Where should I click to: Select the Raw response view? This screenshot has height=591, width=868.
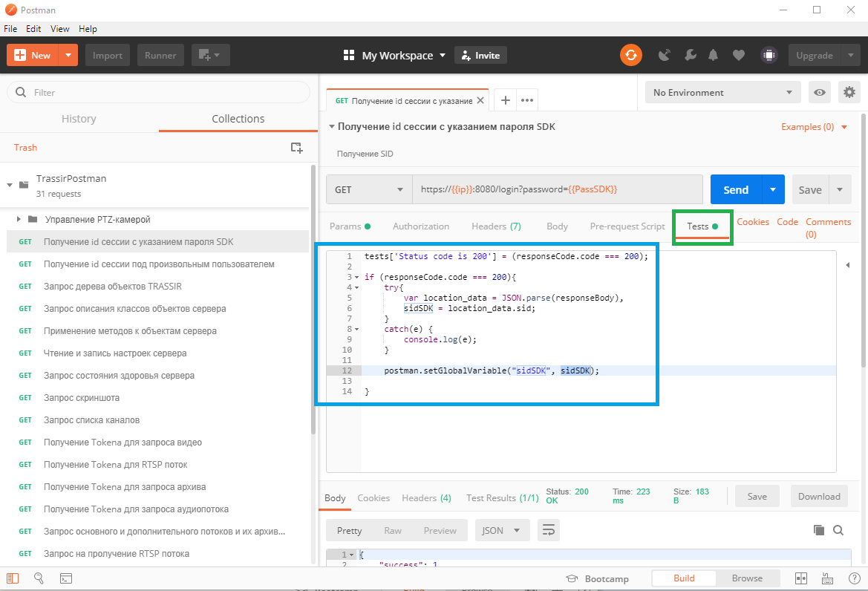(x=393, y=530)
